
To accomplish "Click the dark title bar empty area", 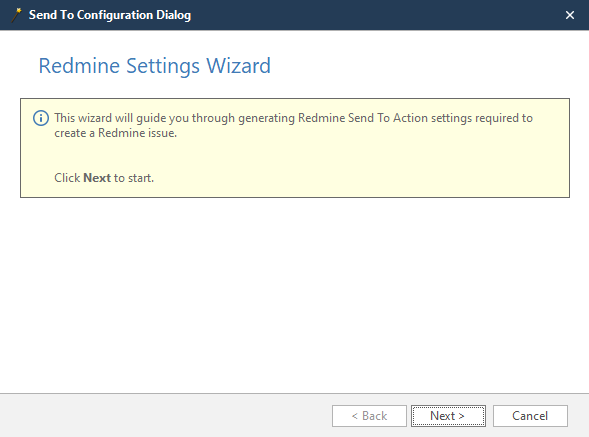I will coord(376,15).
